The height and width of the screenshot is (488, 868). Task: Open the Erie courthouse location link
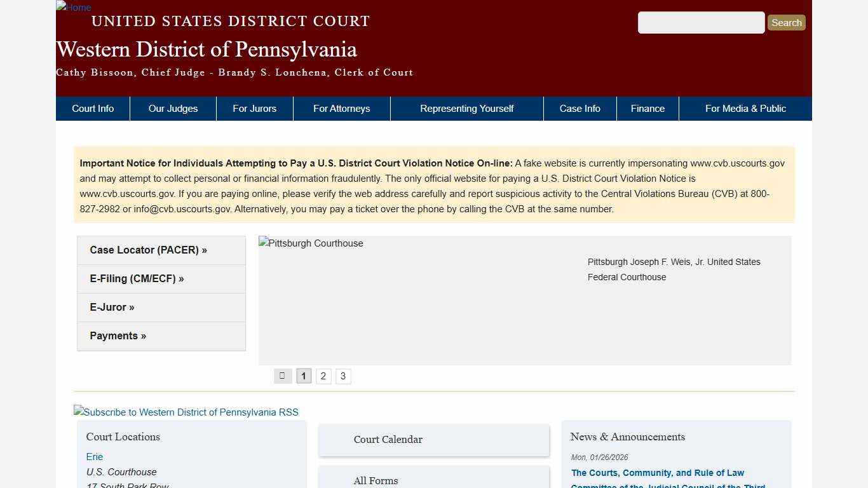94,456
